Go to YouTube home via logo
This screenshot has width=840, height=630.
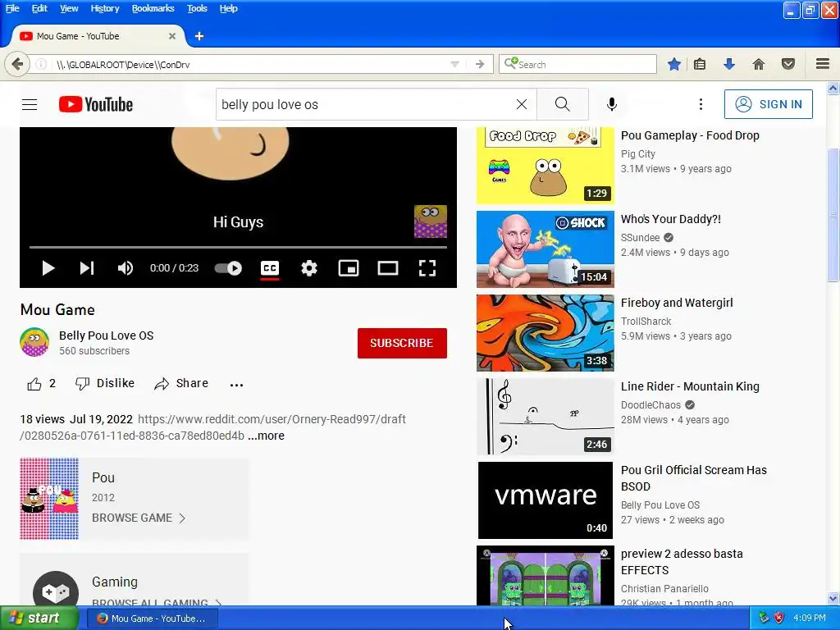pyautogui.click(x=96, y=104)
